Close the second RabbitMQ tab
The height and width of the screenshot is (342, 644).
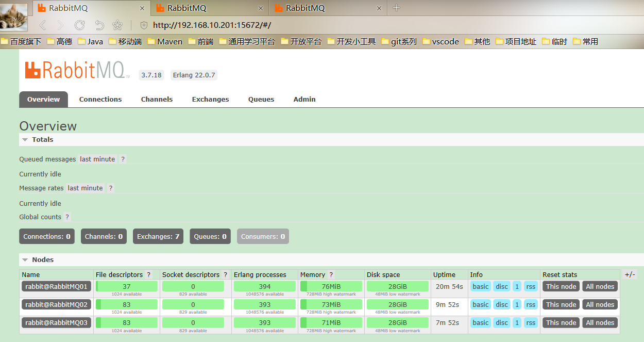(260, 8)
